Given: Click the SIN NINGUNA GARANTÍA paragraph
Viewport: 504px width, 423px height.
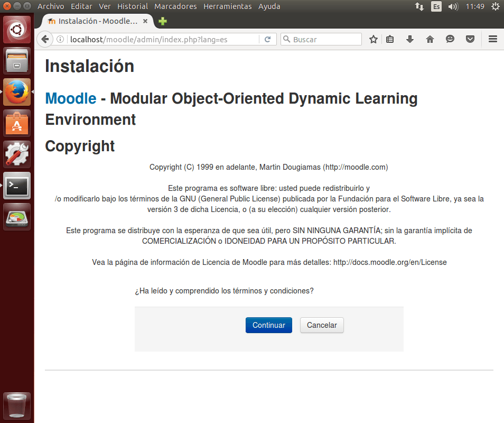Looking at the screenshot, I should (269, 236).
